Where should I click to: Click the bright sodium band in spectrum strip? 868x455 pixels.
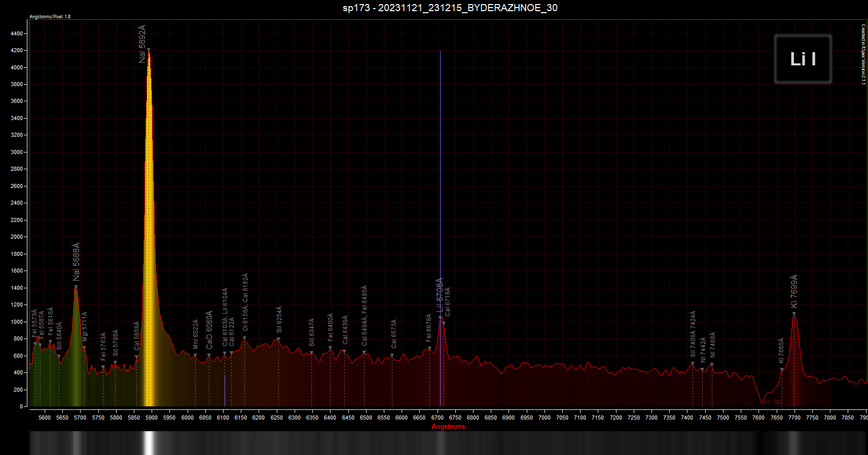(x=149, y=443)
